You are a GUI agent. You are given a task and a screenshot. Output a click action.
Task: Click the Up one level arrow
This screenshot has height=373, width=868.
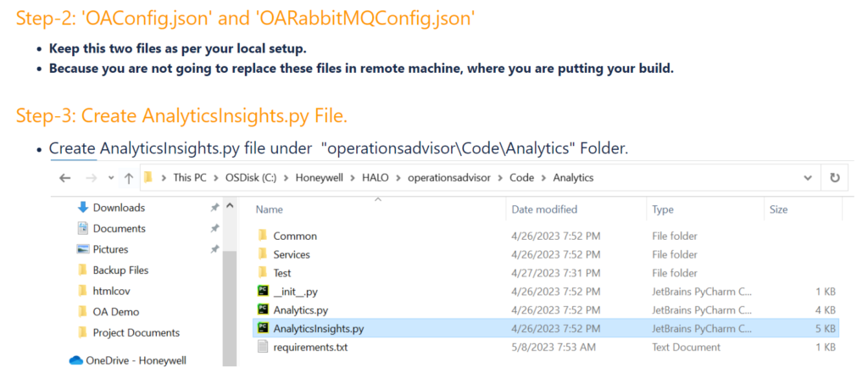coord(128,178)
